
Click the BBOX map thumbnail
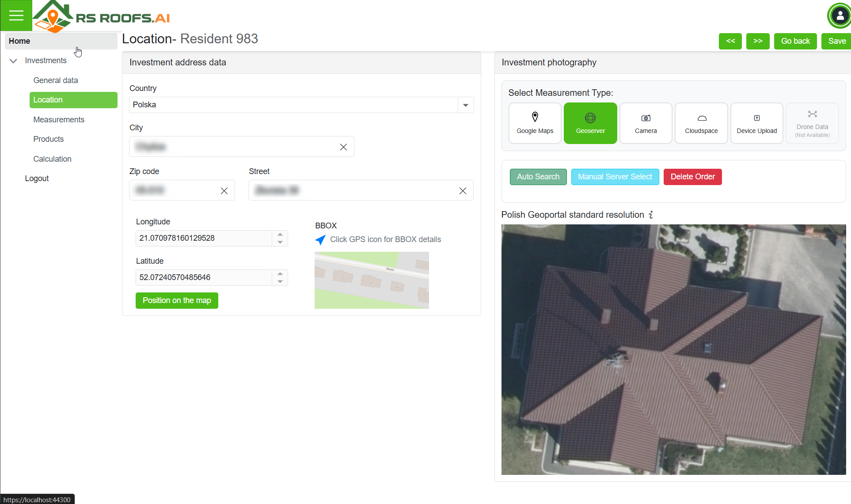click(371, 280)
